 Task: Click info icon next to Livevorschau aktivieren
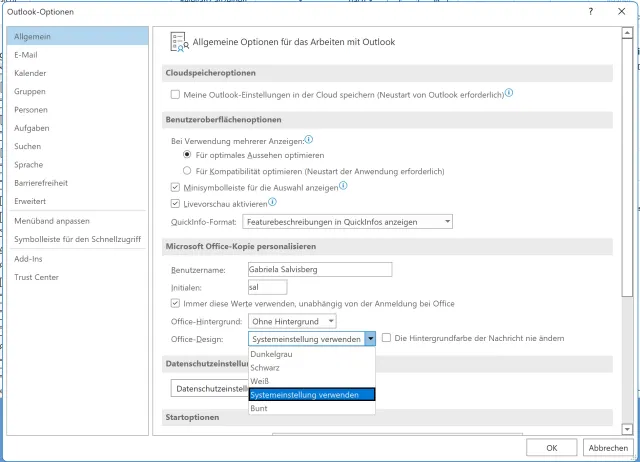click(272, 201)
